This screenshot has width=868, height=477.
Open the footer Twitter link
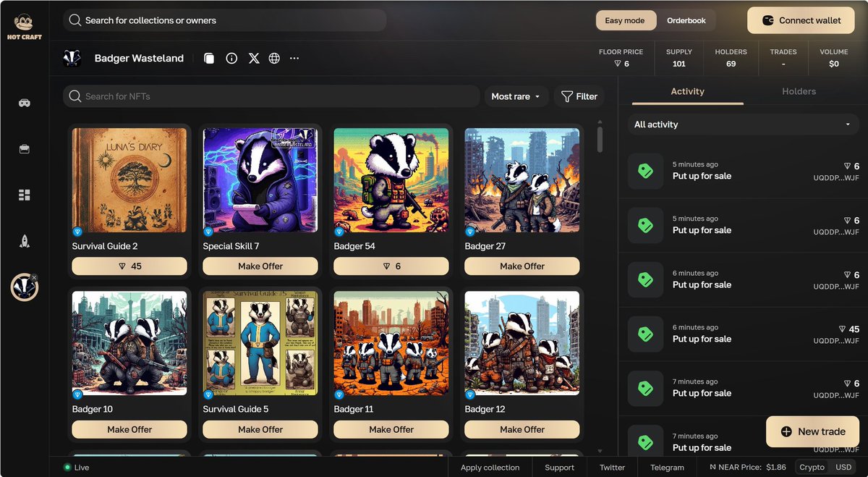pyautogui.click(x=612, y=468)
